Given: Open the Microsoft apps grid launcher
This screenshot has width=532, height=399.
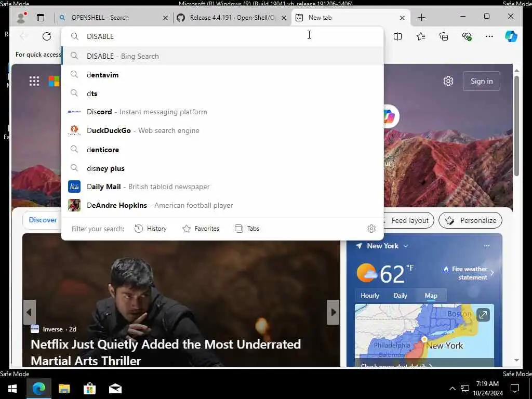Looking at the screenshot, I should 34,81.
